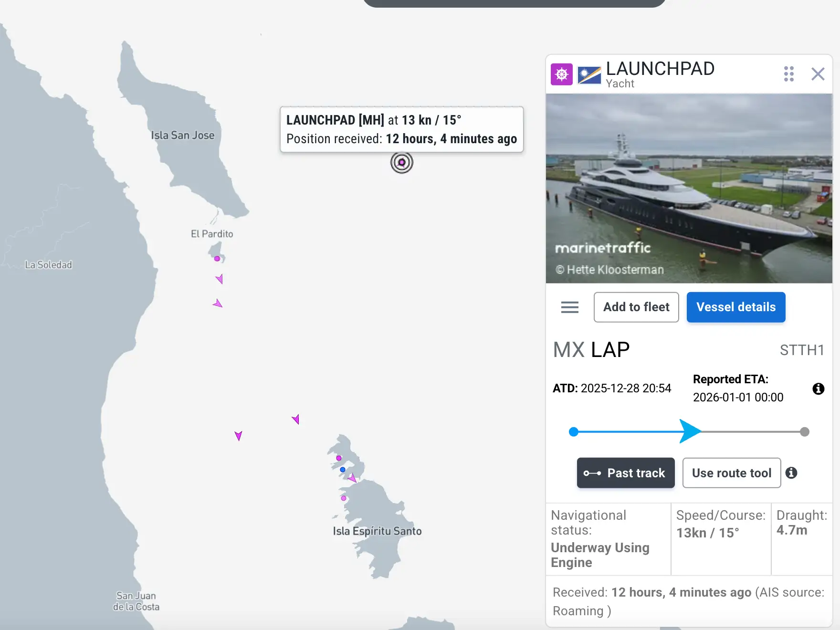
Task: Click the past track icon inside the dark button
Action: pos(592,473)
